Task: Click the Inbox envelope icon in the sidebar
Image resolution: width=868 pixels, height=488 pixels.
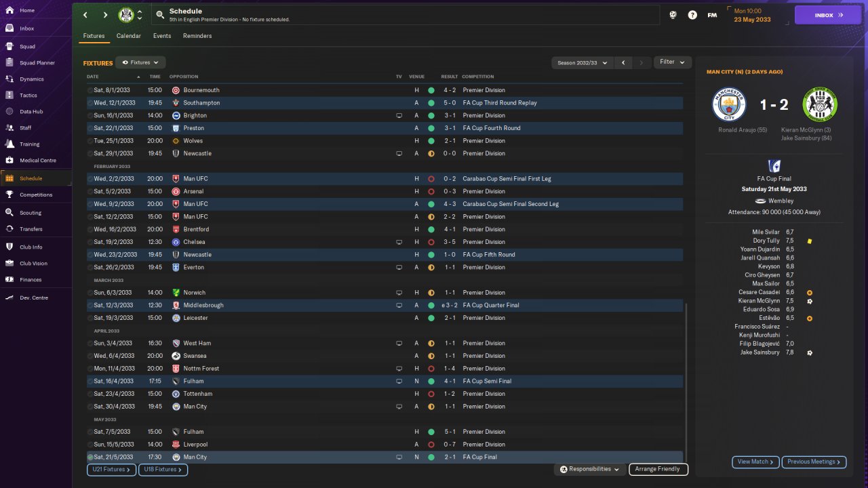Action: point(9,28)
